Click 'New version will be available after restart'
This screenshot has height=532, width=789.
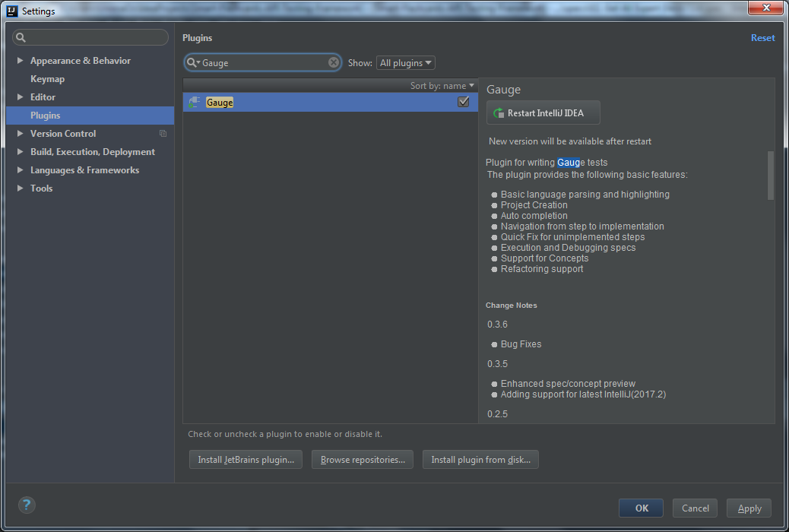570,141
